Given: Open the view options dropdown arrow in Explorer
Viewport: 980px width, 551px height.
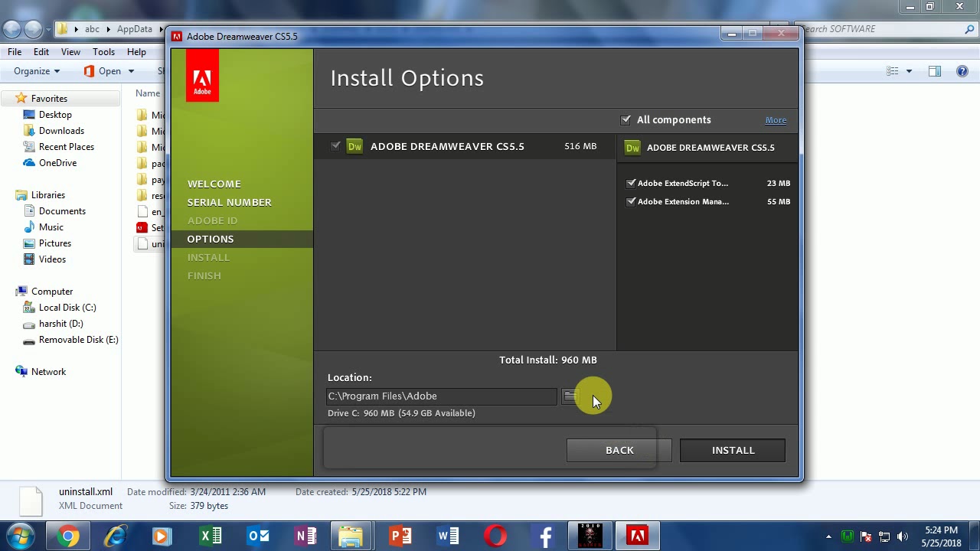Looking at the screenshot, I should 909,71.
